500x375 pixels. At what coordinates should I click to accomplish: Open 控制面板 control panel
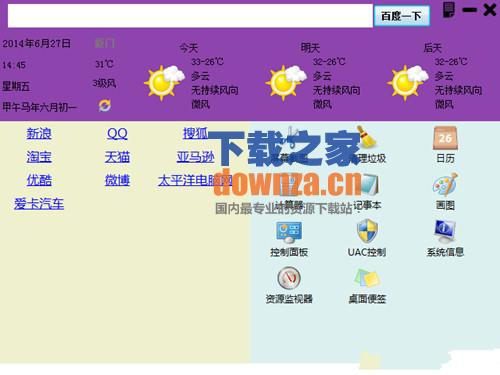pyautogui.click(x=289, y=232)
